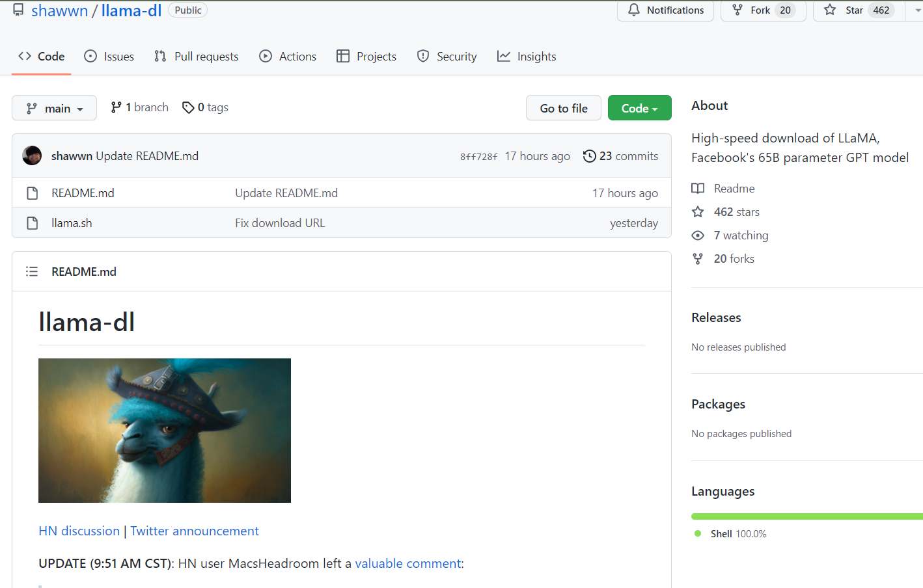Click the file icon next to README.md
This screenshot has height=588, width=923.
point(32,193)
